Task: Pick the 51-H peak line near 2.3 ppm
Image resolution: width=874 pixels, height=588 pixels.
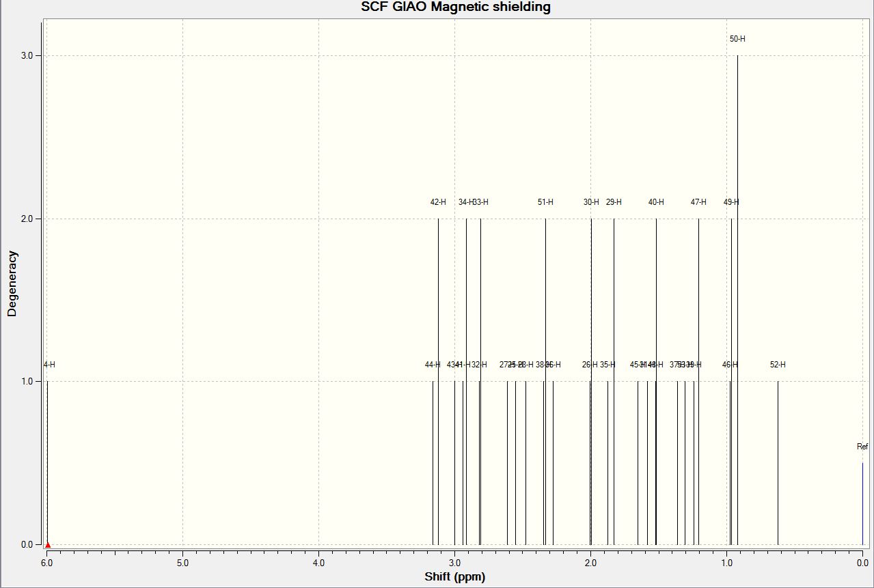Action: pos(545,381)
